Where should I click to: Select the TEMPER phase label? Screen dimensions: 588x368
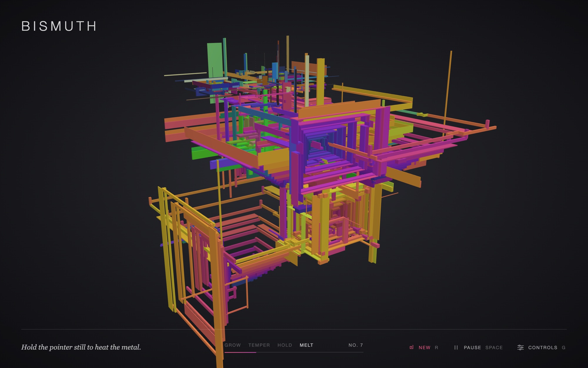[259, 345]
